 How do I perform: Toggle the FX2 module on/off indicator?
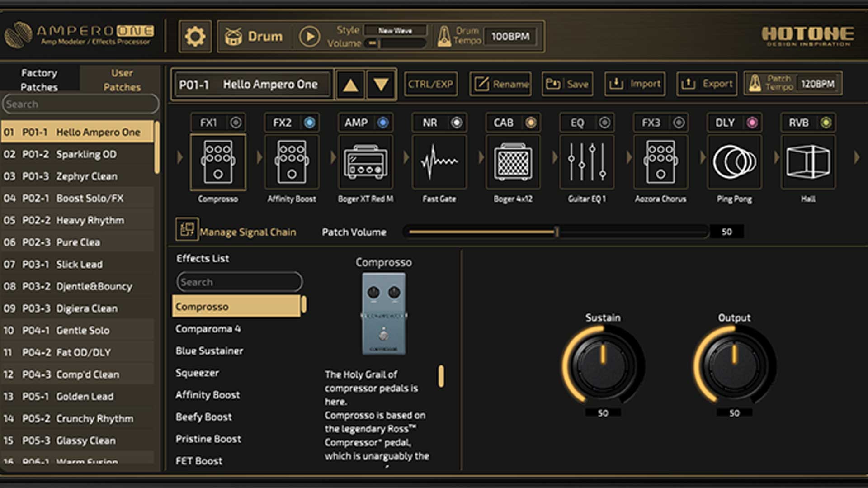310,123
